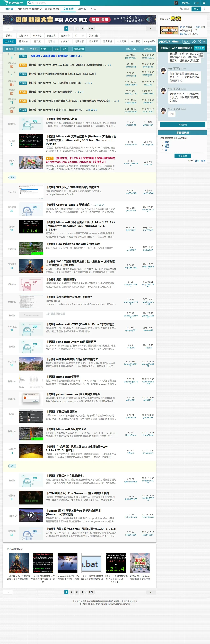Open the .bat thumbnail in 本板熱門推薦
Screen dimensions: 210x644
click(92, 563)
